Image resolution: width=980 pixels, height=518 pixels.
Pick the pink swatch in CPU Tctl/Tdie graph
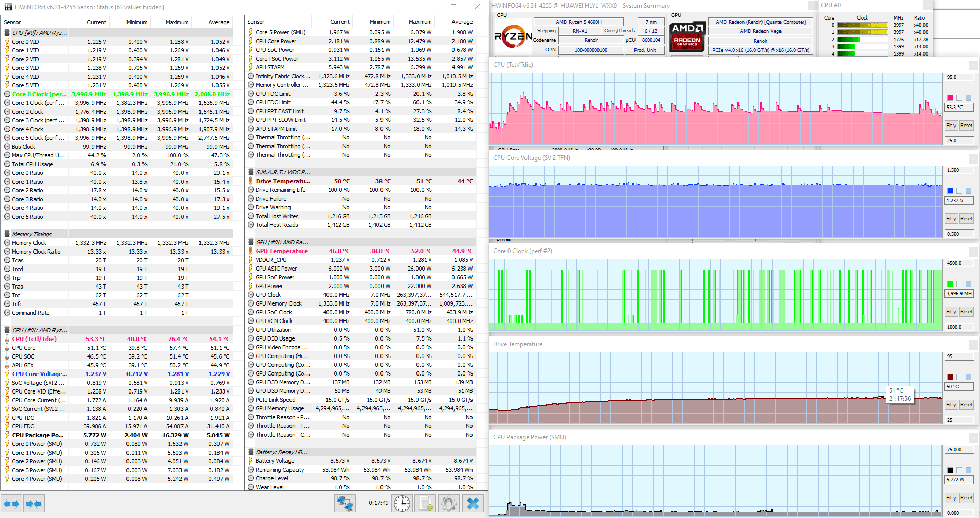[x=950, y=98]
